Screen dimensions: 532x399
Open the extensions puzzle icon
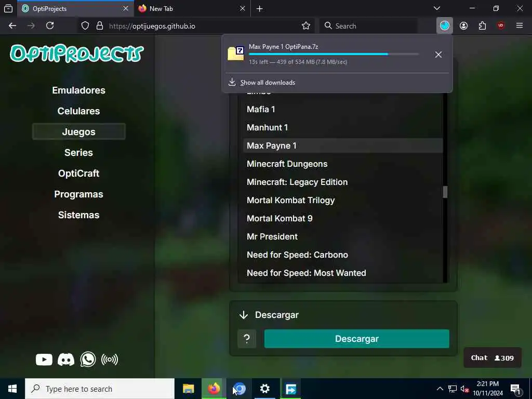482,26
